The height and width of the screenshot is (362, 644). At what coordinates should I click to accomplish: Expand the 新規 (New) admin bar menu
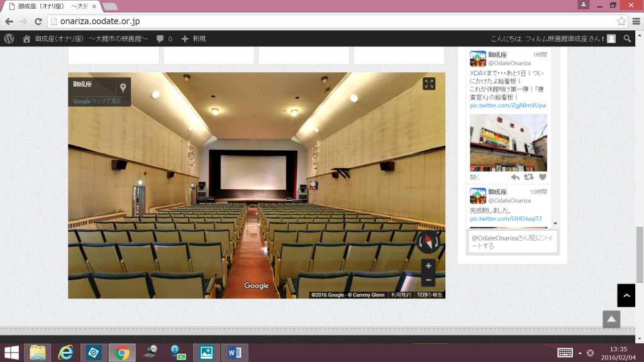[x=194, y=38]
